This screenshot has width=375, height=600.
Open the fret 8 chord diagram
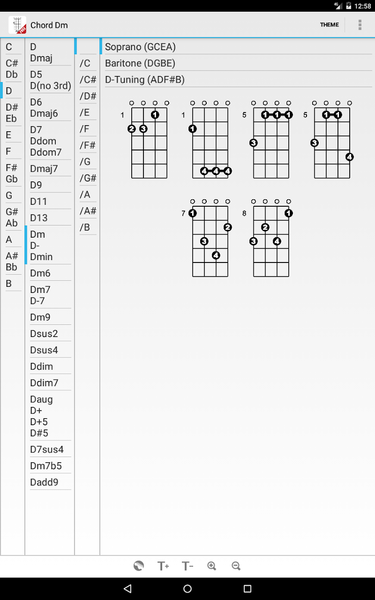point(268,238)
